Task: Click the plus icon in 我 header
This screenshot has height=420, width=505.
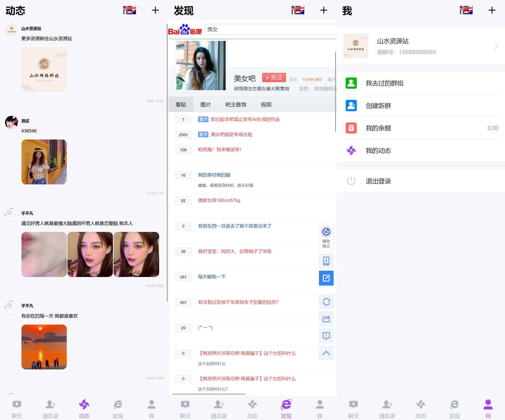Action: (492, 10)
